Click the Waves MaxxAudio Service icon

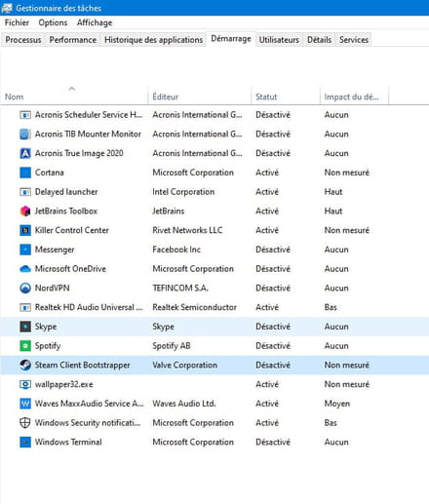(25, 404)
